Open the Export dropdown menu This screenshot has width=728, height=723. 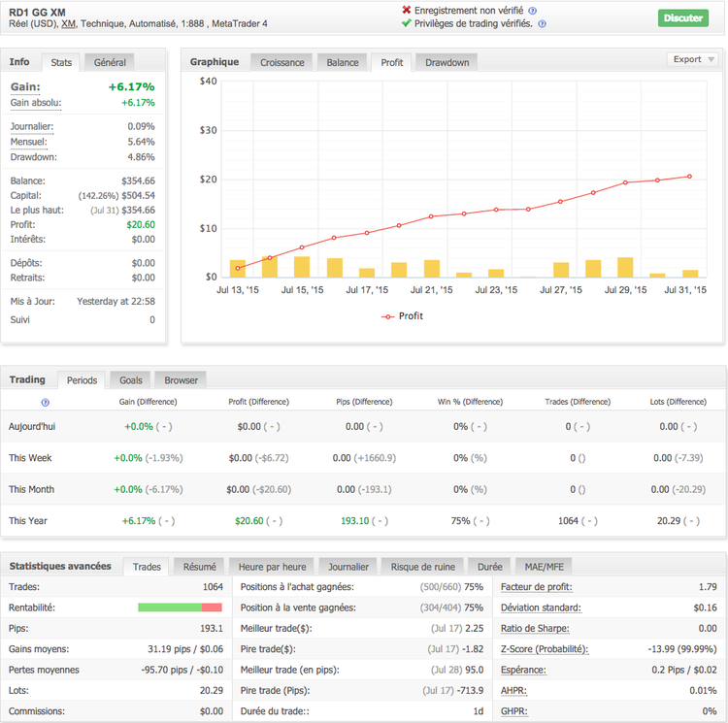(x=693, y=59)
